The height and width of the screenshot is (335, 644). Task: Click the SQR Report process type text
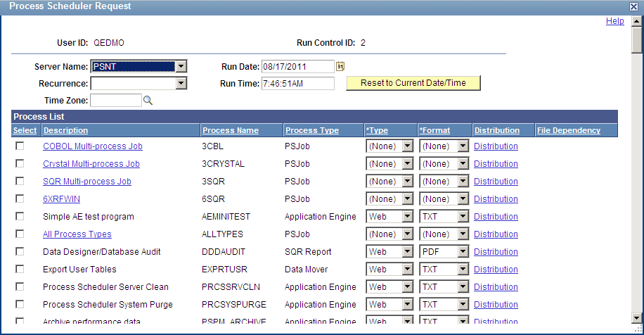click(308, 251)
